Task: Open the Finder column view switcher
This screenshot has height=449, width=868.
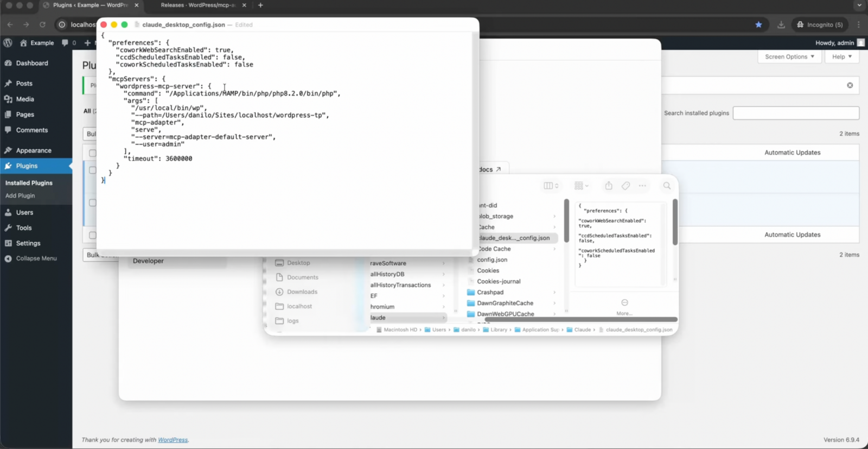Action: (x=551, y=186)
